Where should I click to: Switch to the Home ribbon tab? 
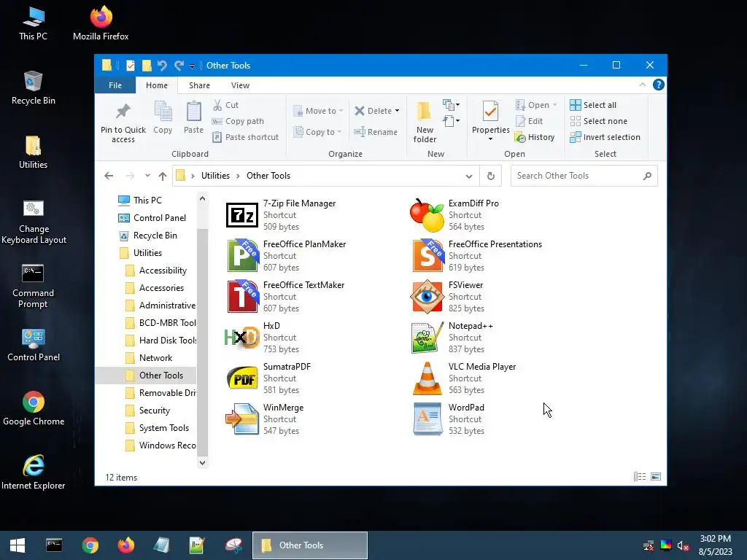(157, 85)
